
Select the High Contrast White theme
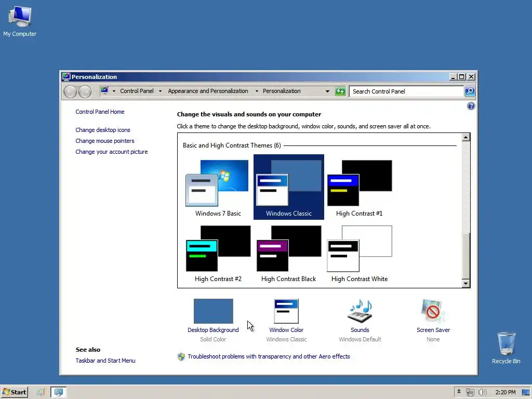point(360,253)
